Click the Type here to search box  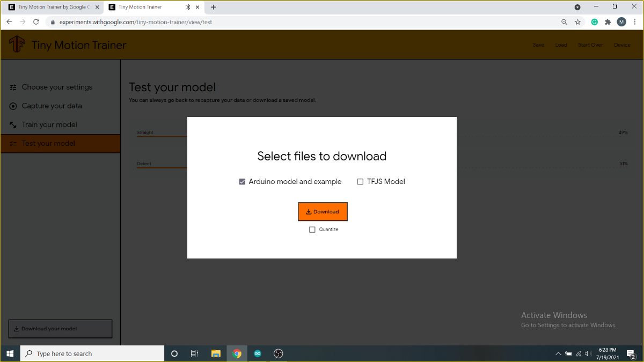point(92,353)
